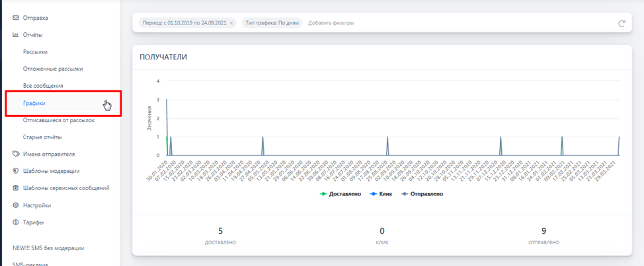Click the chart icon beside Отчёты
Image resolution: width=644 pixels, height=266 pixels.
[16, 35]
